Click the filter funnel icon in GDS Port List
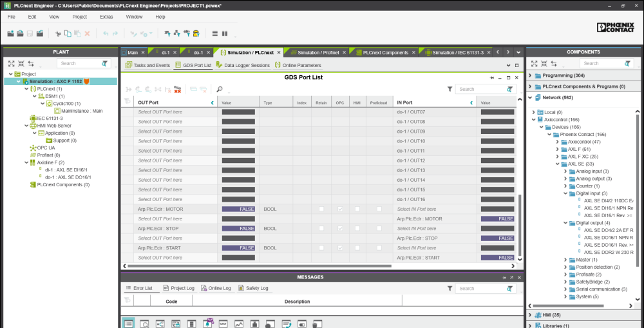Viewport: 644px width, 328px height. coord(450,90)
